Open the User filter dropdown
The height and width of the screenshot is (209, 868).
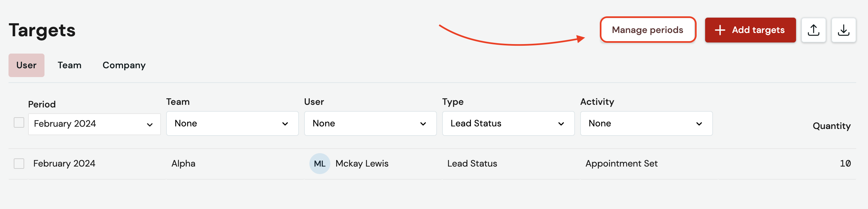(370, 123)
